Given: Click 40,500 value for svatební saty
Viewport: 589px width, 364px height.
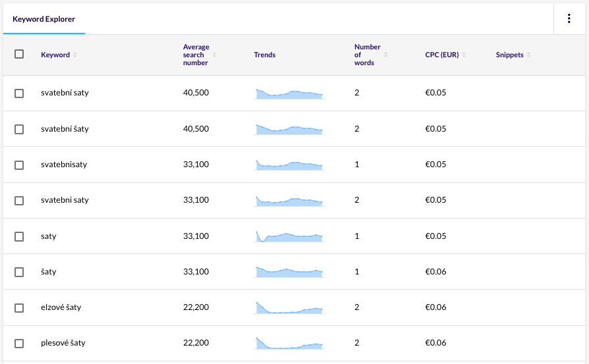Looking at the screenshot, I should point(196,93).
